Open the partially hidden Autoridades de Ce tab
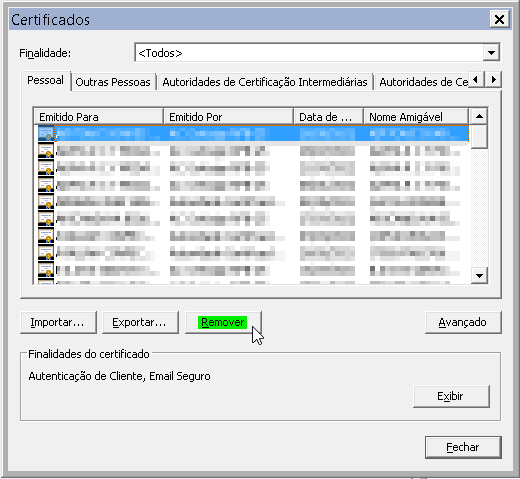The height and width of the screenshot is (479, 520). pos(423,82)
